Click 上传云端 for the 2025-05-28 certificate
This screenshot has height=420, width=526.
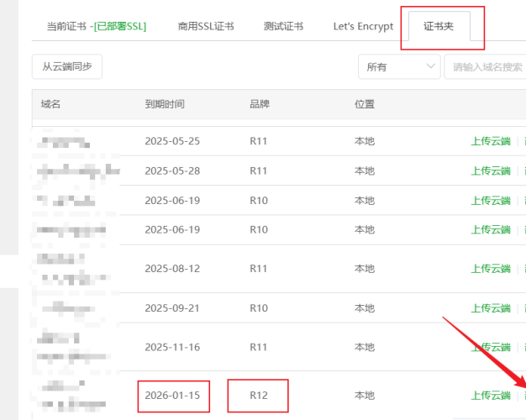(491, 171)
